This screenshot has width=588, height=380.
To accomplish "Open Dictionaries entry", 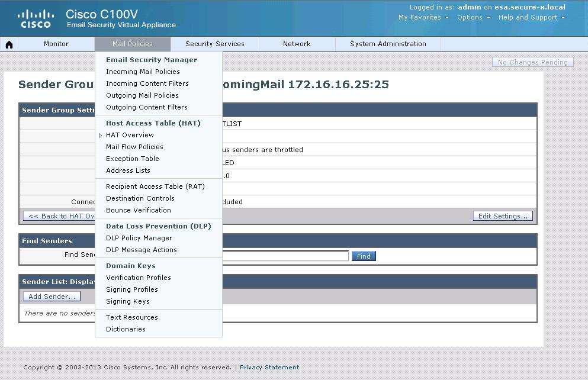I will 126,329.
